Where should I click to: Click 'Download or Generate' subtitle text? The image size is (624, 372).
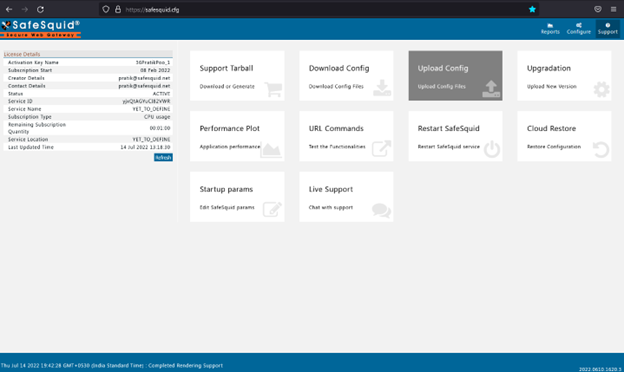click(227, 86)
